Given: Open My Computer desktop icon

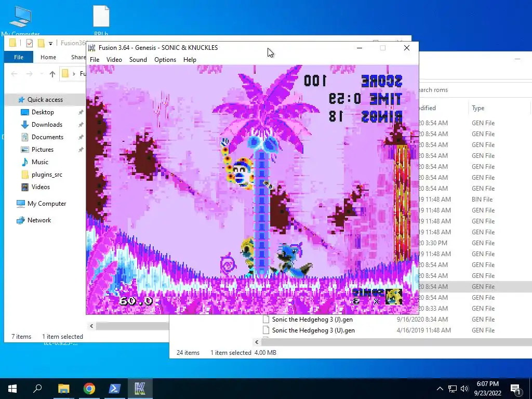Looking at the screenshot, I should click(20, 20).
